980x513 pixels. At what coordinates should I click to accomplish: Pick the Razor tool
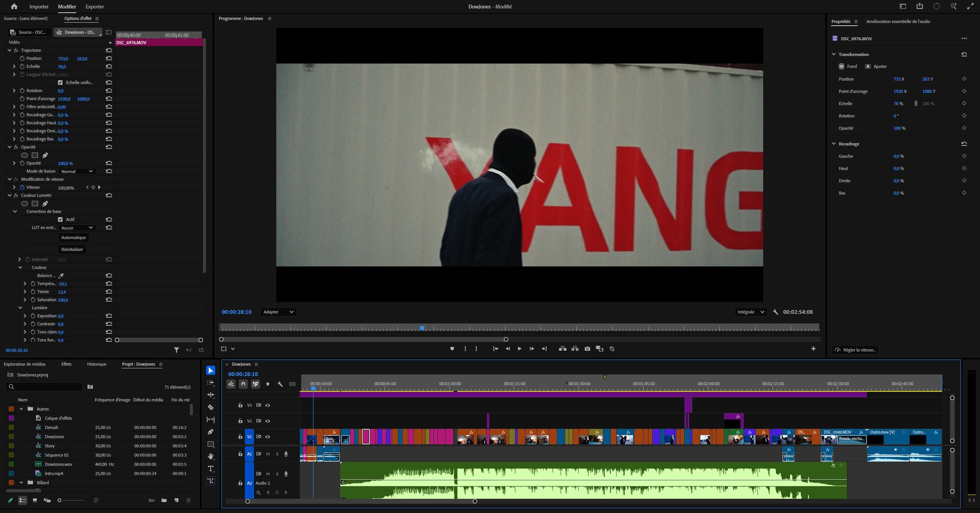pos(211,407)
